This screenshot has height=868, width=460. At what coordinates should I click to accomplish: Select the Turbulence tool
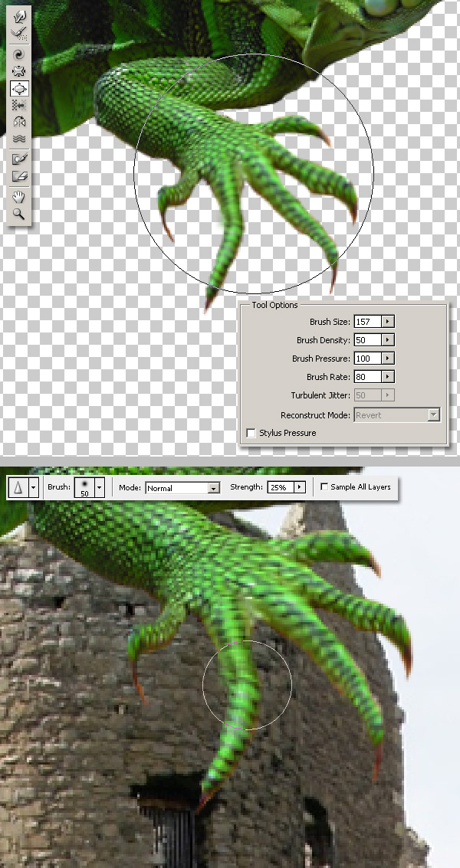tap(19, 139)
